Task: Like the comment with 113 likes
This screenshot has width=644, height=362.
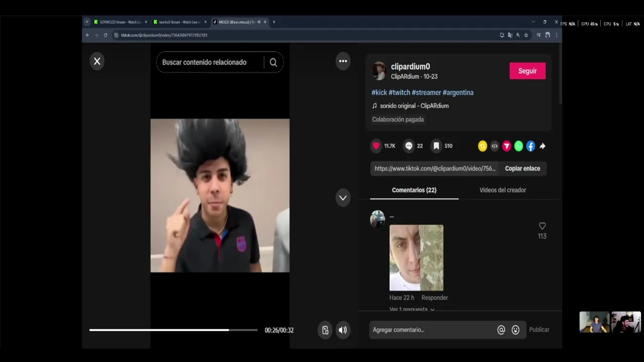Action: [542, 226]
